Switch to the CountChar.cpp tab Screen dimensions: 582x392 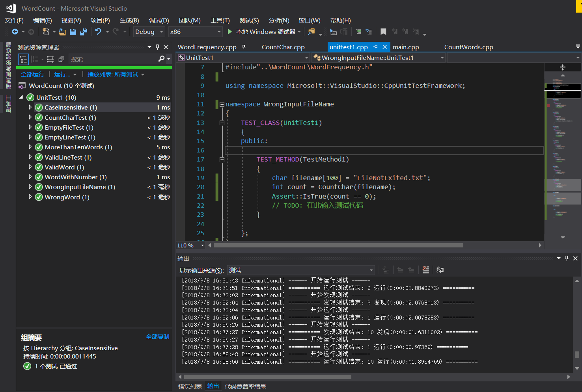tap(283, 47)
